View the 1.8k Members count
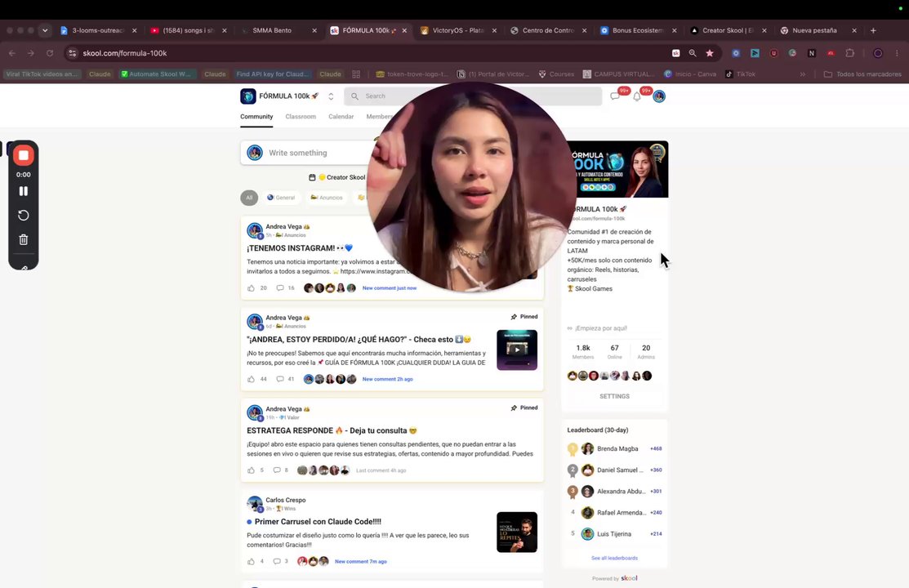The width and height of the screenshot is (909, 588). [x=583, y=351]
